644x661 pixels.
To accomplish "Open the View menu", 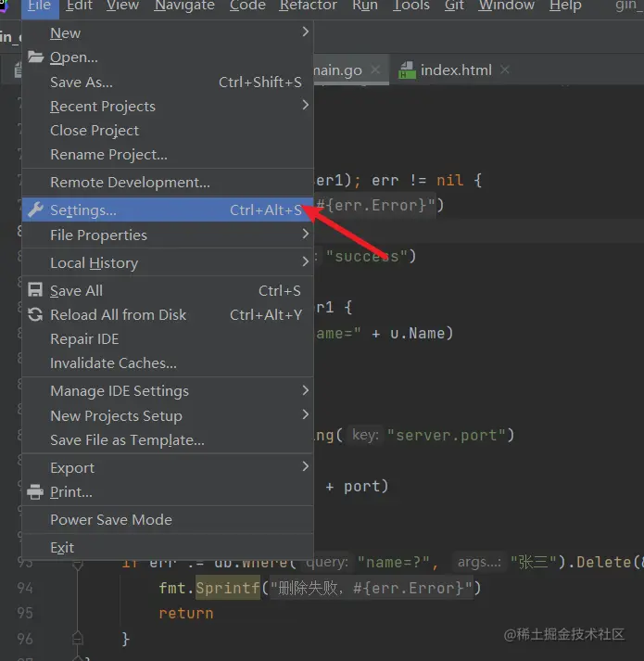I will [x=122, y=6].
